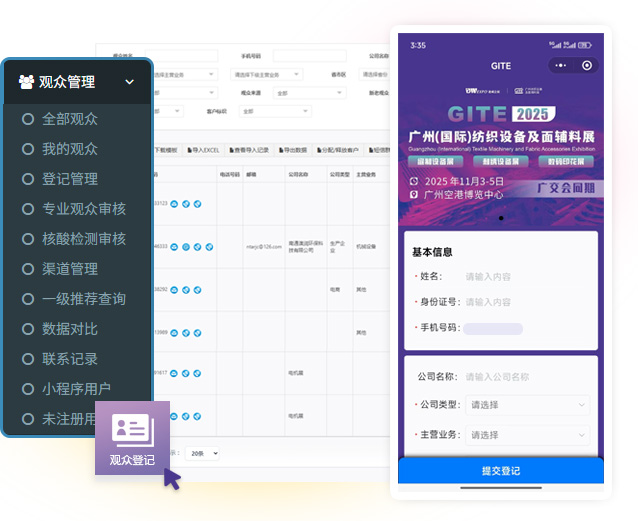The image size is (638, 521).
Task: Open the 主营业务 dropdown in form
Action: 527,435
